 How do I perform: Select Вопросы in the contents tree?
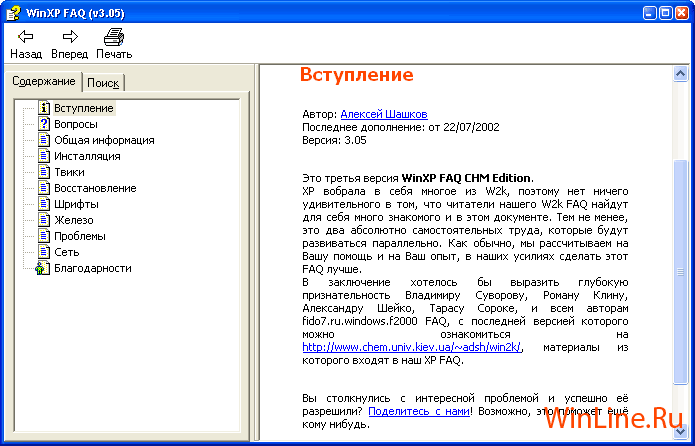(76, 124)
